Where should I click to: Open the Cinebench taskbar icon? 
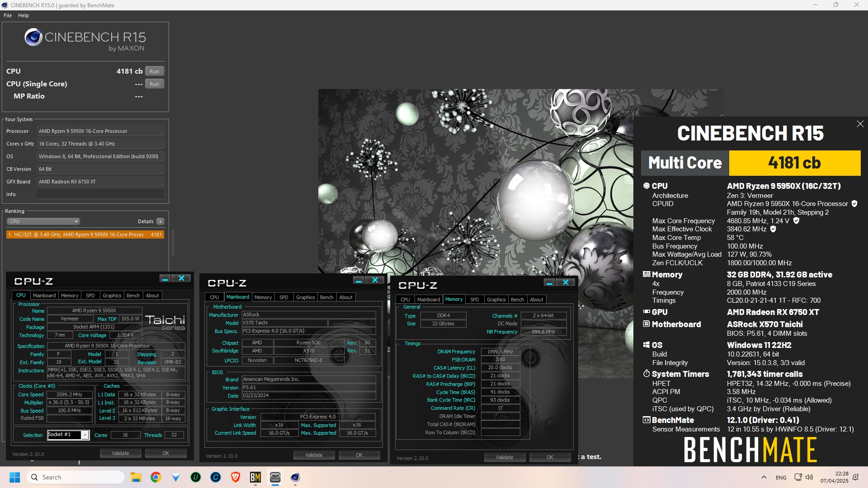(295, 477)
